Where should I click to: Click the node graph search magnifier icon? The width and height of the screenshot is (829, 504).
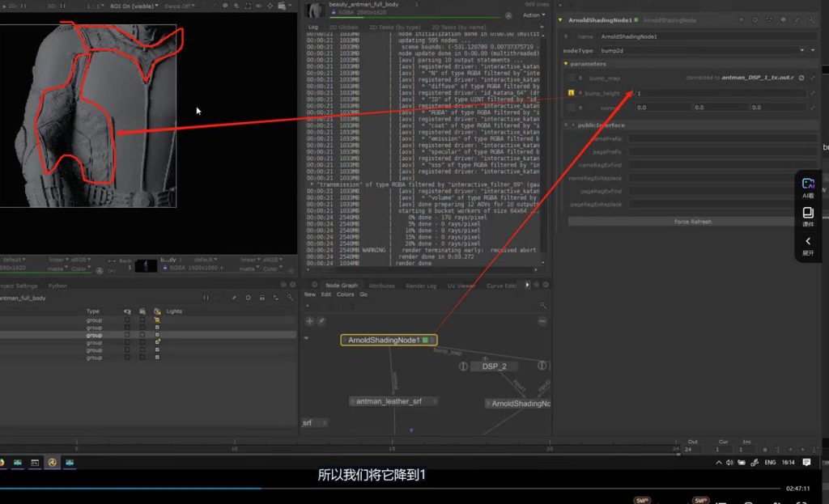542,305
